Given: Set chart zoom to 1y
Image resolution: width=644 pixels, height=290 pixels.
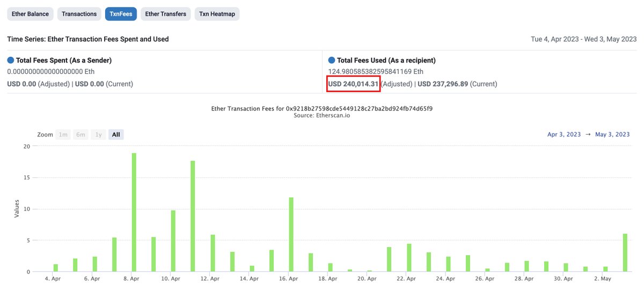Looking at the screenshot, I should [98, 135].
